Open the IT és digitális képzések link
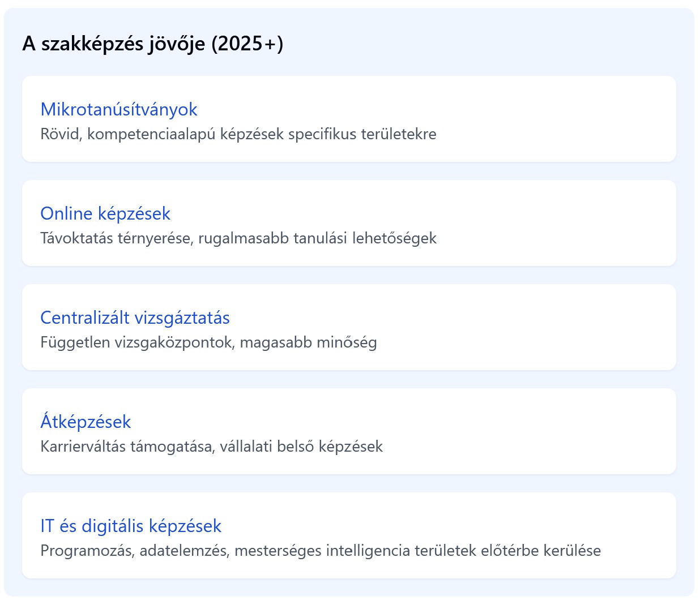 131,526
